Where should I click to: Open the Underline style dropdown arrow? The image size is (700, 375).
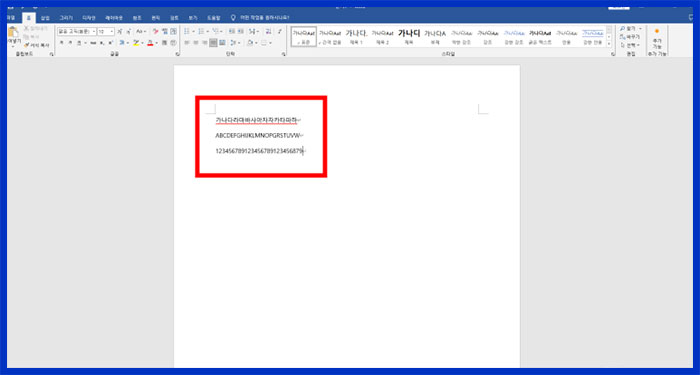pyautogui.click(x=85, y=43)
